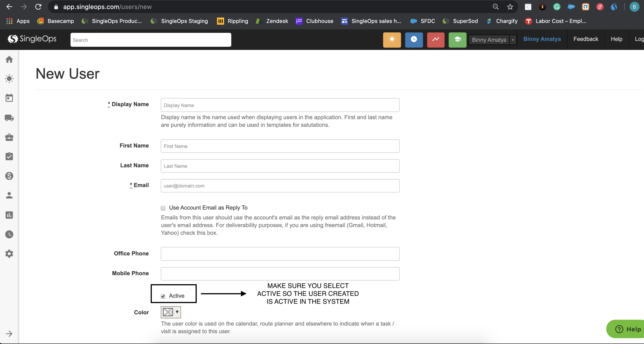This screenshot has height=344, width=644.
Task: Open the clock icon in the left sidebar
Action: [x=9, y=234]
